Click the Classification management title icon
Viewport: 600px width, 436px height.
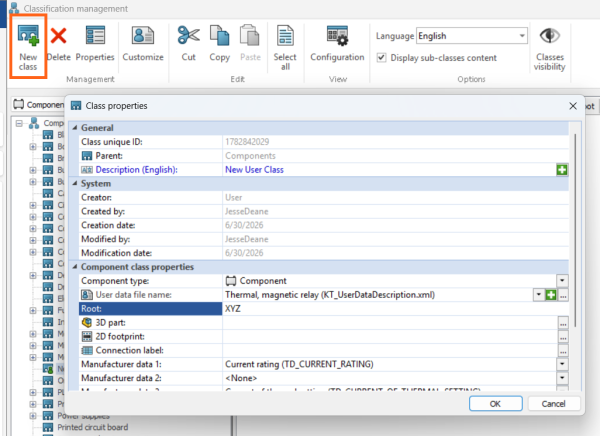pyautogui.click(x=14, y=8)
